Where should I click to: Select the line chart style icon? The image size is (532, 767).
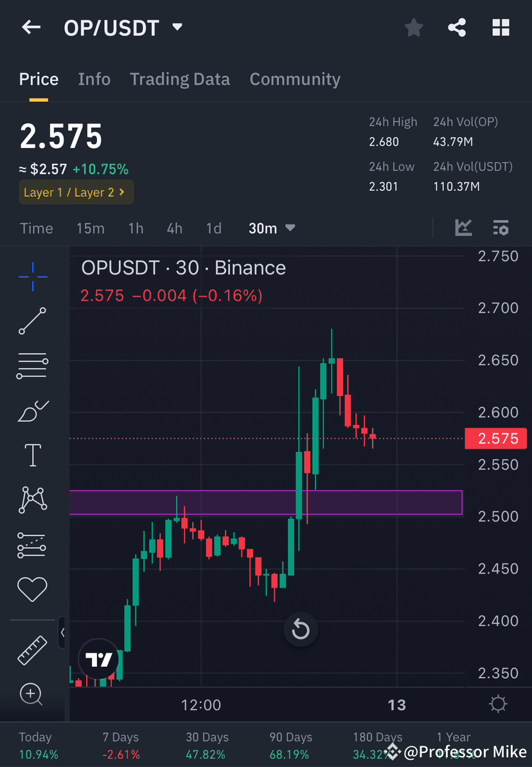[x=463, y=228]
